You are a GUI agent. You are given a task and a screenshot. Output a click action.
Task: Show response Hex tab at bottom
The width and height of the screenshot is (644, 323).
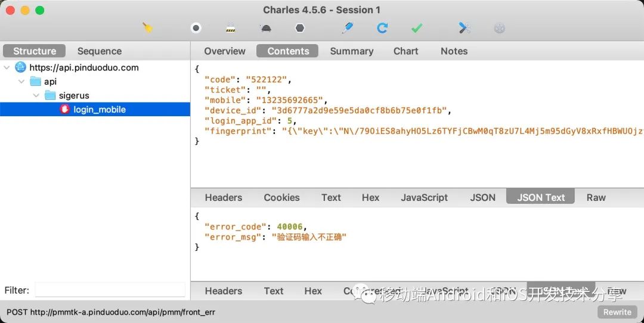(313, 291)
